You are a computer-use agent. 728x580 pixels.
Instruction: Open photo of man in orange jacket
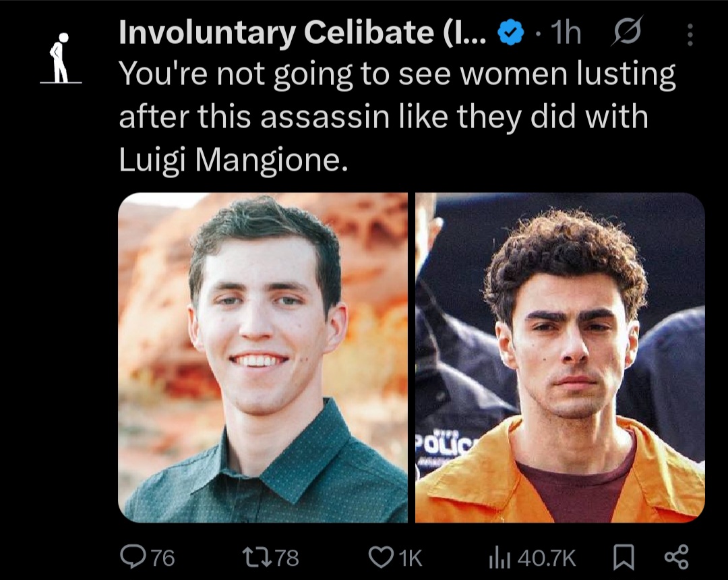559,357
